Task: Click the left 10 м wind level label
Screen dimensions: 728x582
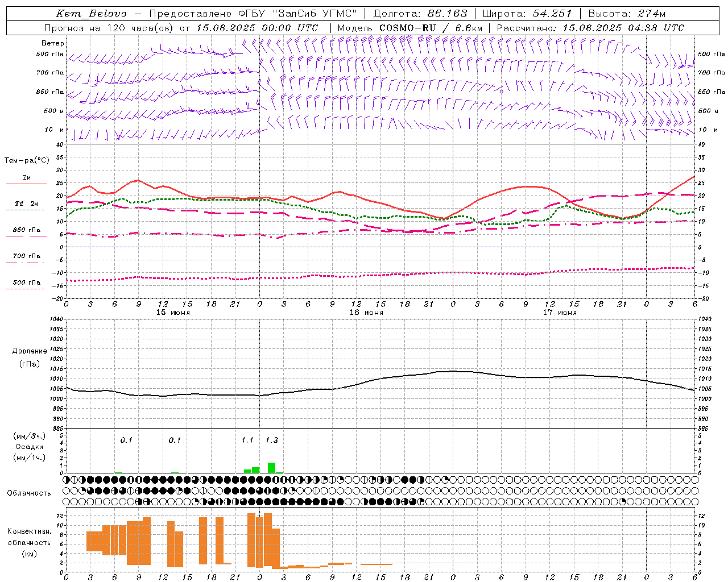Action: 55,130
